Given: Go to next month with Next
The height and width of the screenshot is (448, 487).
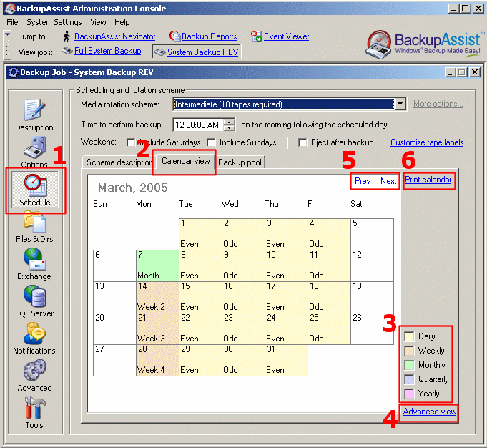Looking at the screenshot, I should coord(388,181).
